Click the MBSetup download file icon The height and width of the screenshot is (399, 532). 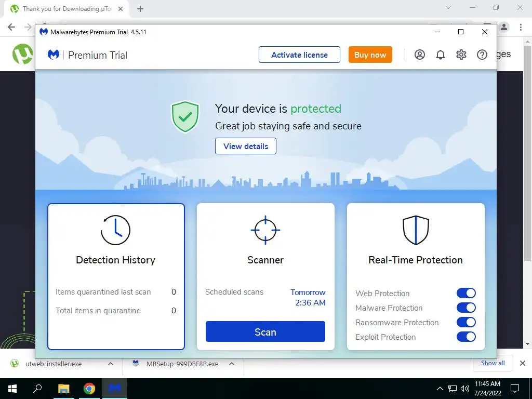tap(136, 363)
